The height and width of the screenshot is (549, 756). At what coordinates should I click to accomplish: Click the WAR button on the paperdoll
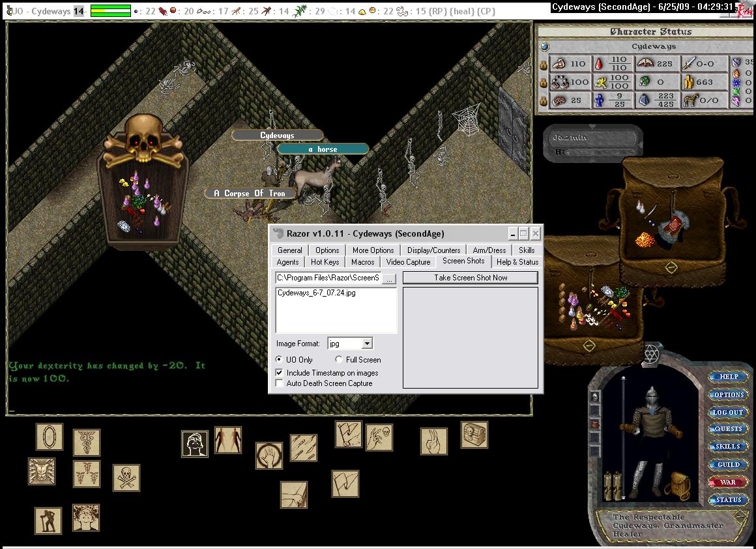pos(728,482)
